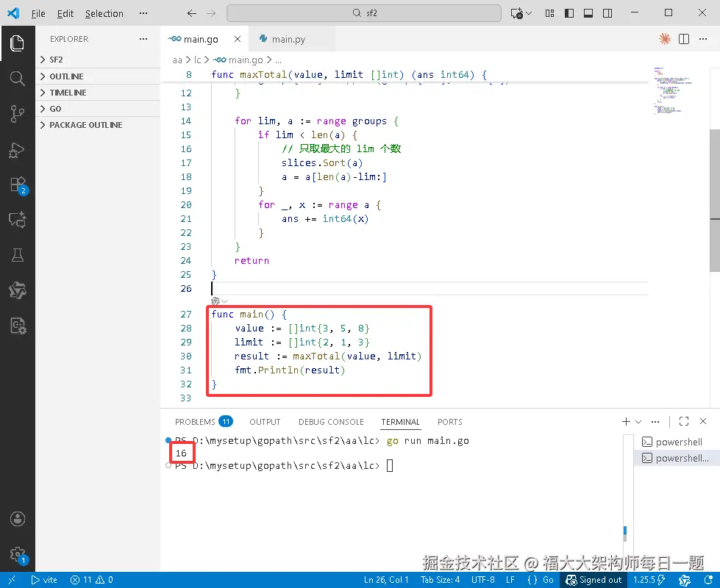The image size is (720, 588).
Task: Open Customize Layout icon in title bar
Action: [549, 13]
